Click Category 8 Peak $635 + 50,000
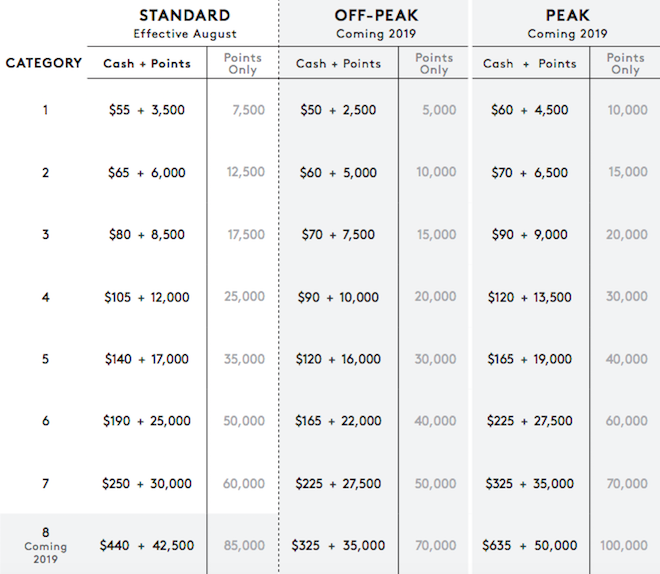 (x=531, y=546)
